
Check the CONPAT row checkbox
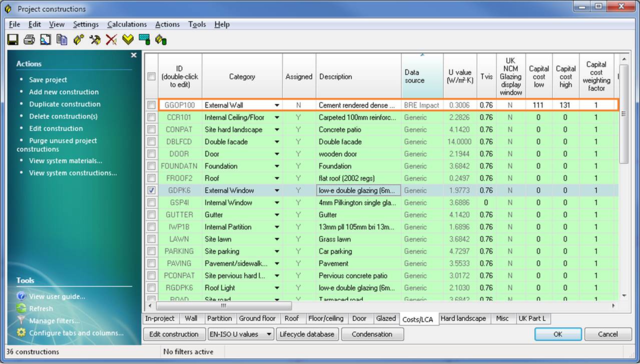(x=151, y=130)
